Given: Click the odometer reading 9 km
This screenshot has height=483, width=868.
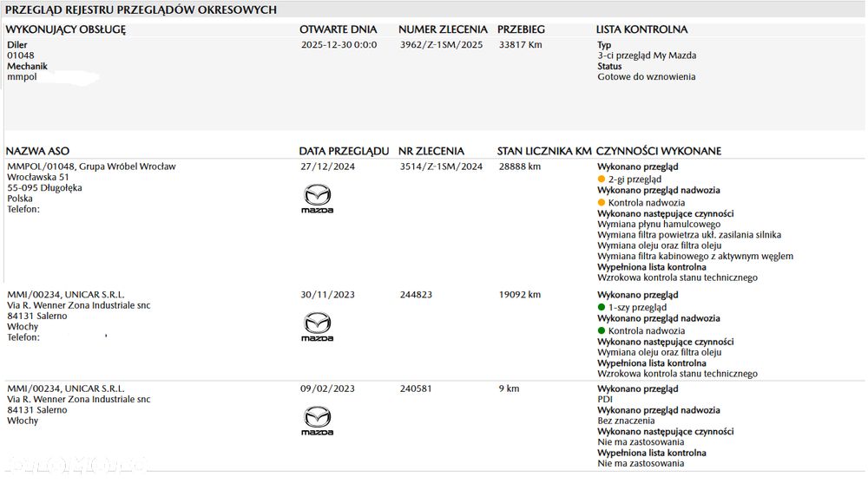Looking at the screenshot, I should [510, 389].
